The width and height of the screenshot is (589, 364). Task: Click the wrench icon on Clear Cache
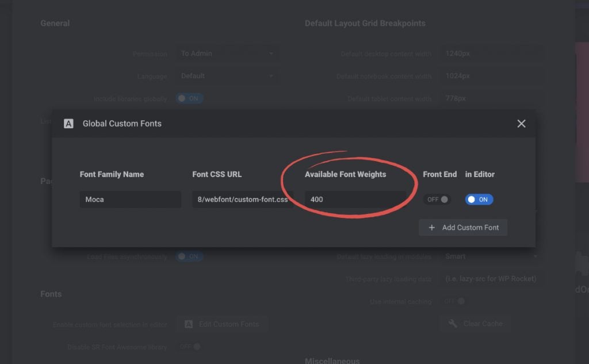[x=454, y=323]
